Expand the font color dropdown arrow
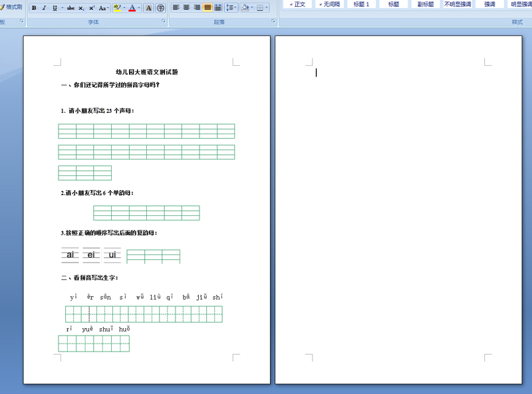 click(139, 8)
